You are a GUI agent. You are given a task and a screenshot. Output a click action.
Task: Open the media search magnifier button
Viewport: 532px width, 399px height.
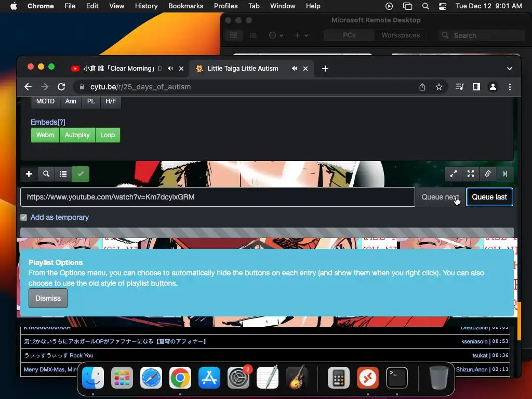pos(46,174)
